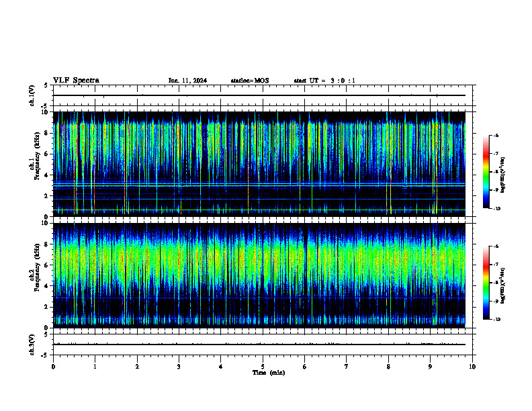Select the ch.1 frequency axis "6" tick label
Viewport: 532px width, 411px height.
point(48,154)
